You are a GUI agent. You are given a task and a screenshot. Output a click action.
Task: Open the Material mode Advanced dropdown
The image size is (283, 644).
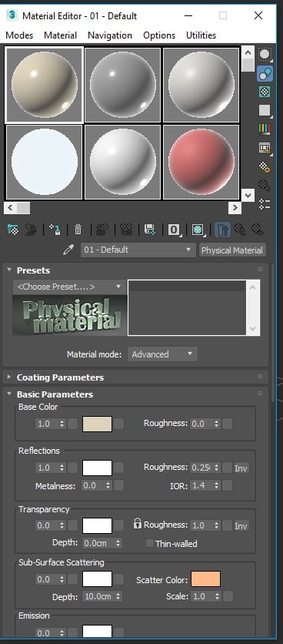coord(162,354)
